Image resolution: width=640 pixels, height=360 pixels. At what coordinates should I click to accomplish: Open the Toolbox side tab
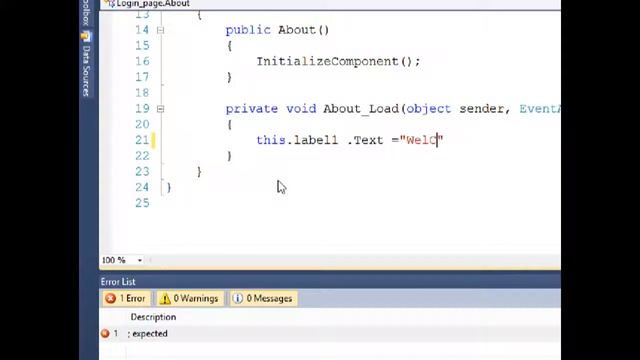click(x=86, y=12)
